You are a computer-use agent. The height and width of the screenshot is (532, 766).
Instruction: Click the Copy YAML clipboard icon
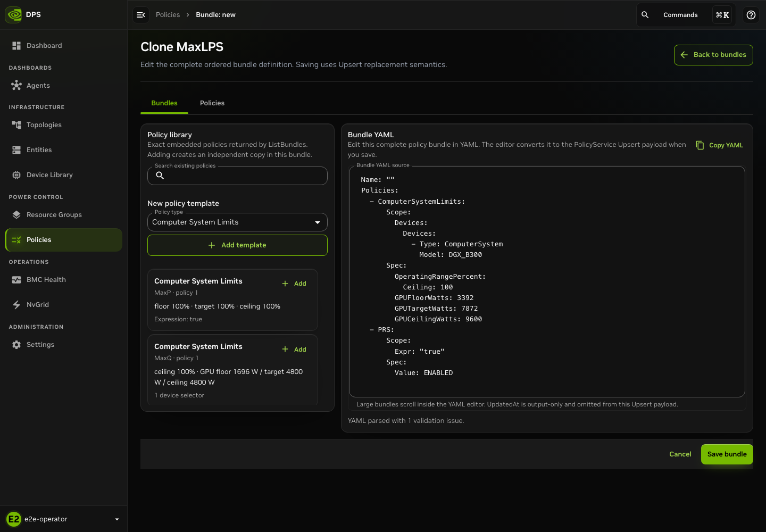click(700, 145)
